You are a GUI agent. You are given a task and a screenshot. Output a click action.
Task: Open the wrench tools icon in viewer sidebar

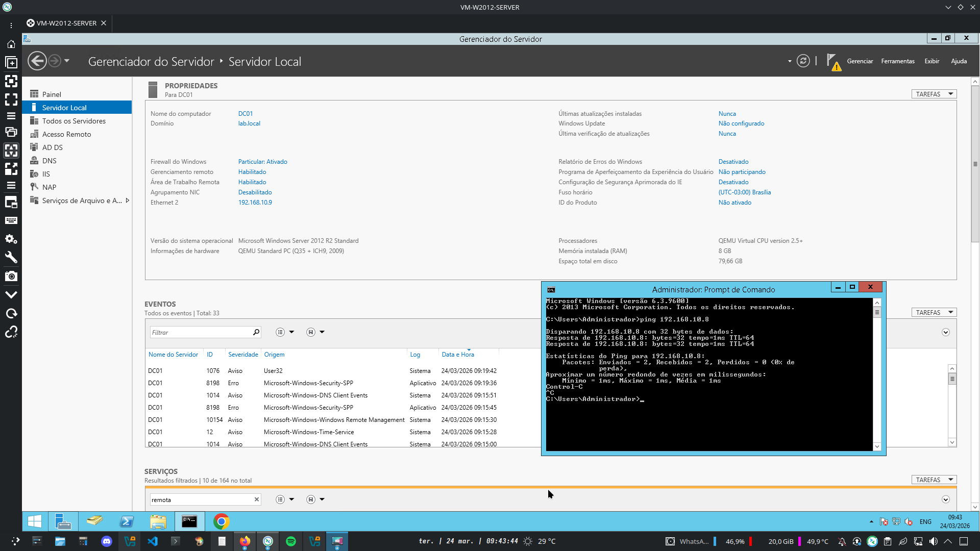click(x=11, y=257)
